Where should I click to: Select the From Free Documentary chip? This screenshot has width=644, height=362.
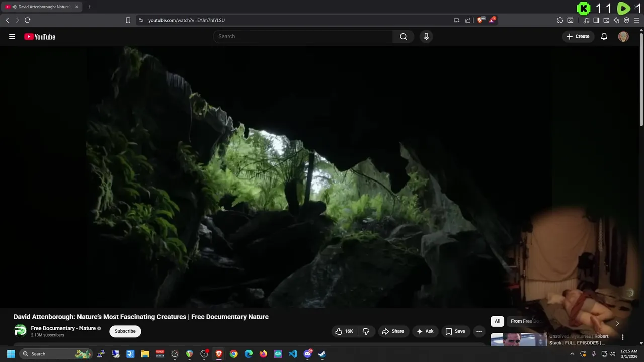coord(526,321)
